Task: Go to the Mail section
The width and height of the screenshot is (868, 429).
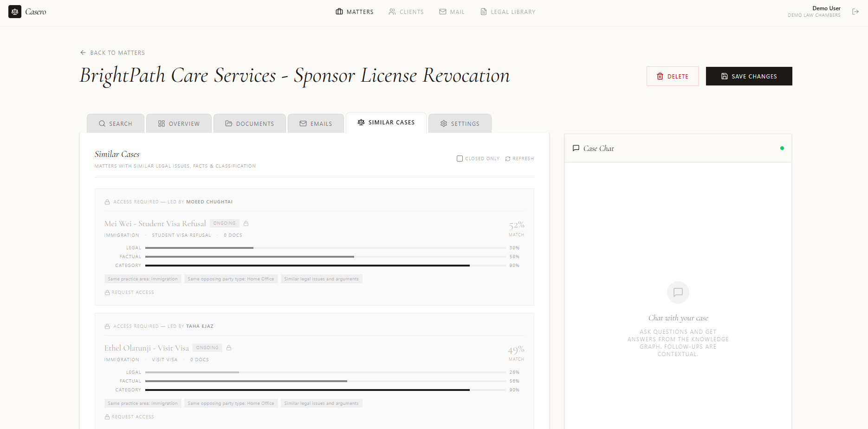Action: point(452,12)
